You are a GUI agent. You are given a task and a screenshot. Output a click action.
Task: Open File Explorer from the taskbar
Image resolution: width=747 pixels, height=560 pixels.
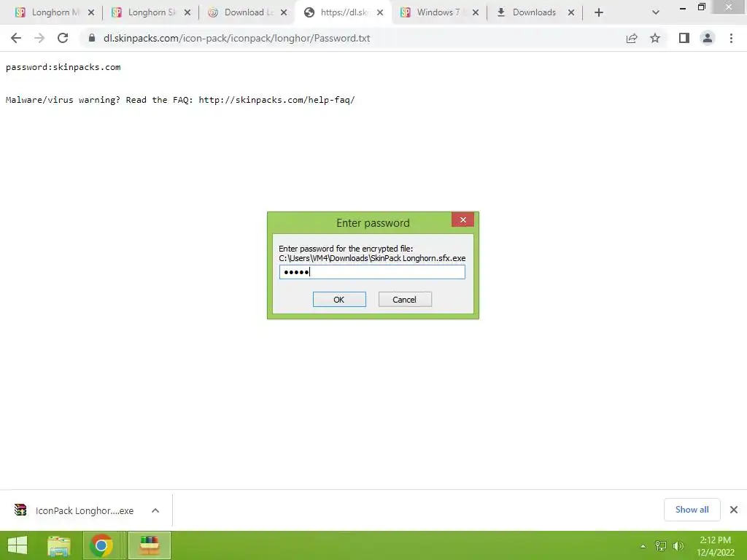pos(59,545)
